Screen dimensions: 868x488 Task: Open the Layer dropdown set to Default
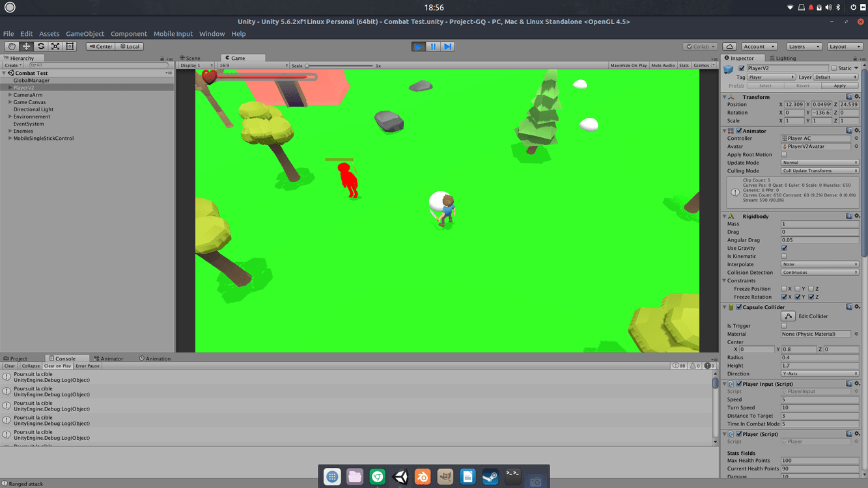point(836,77)
